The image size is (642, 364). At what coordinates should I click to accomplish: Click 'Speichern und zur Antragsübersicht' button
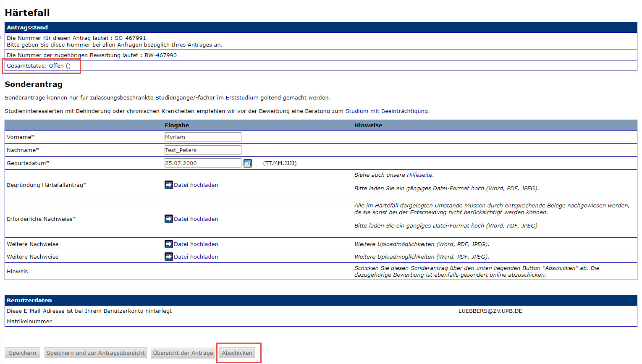point(95,353)
